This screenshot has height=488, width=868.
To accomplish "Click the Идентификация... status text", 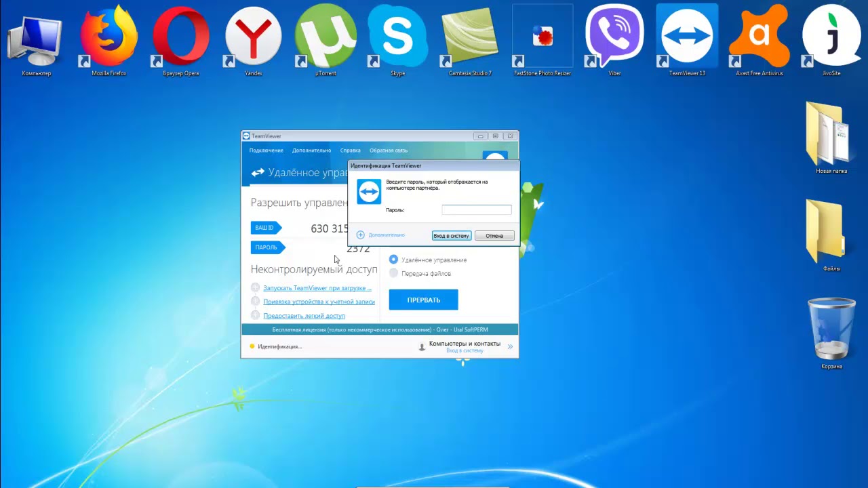I will coord(280,346).
